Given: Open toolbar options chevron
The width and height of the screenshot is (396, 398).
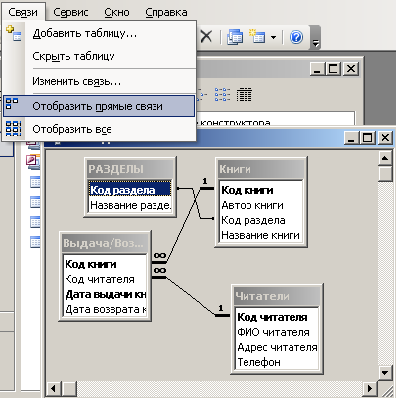Looking at the screenshot, I should tap(315, 37).
